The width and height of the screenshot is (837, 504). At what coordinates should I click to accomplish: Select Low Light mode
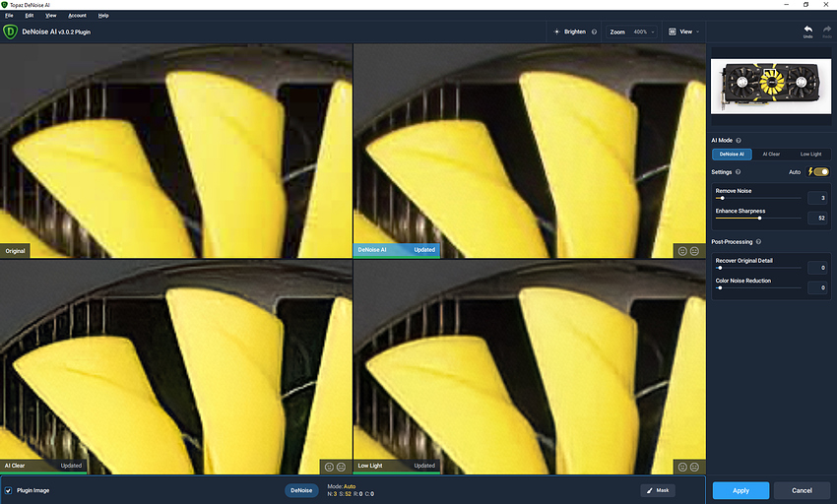810,155
